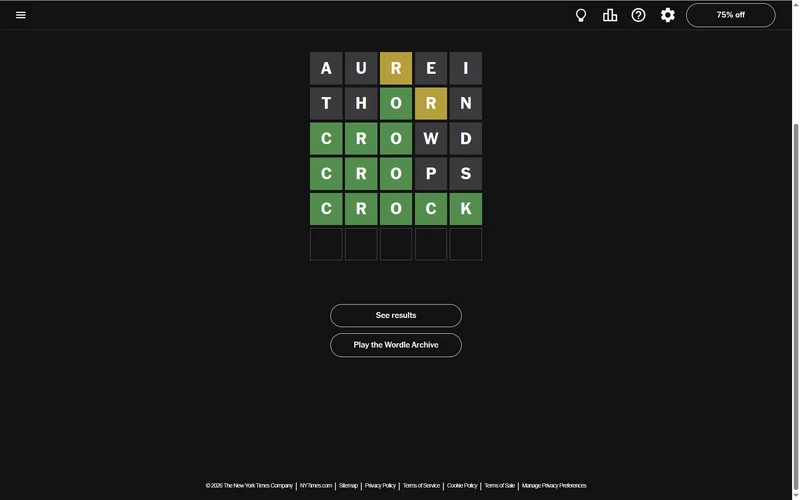The image size is (800, 500).
Task: Click the gray I tile in the first row
Action: (x=466, y=68)
